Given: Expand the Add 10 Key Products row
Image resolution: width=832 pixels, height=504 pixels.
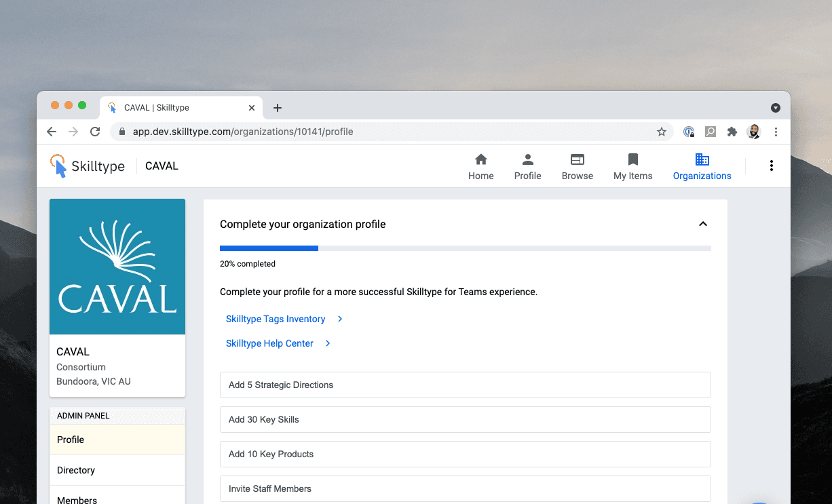Looking at the screenshot, I should pyautogui.click(x=465, y=454).
